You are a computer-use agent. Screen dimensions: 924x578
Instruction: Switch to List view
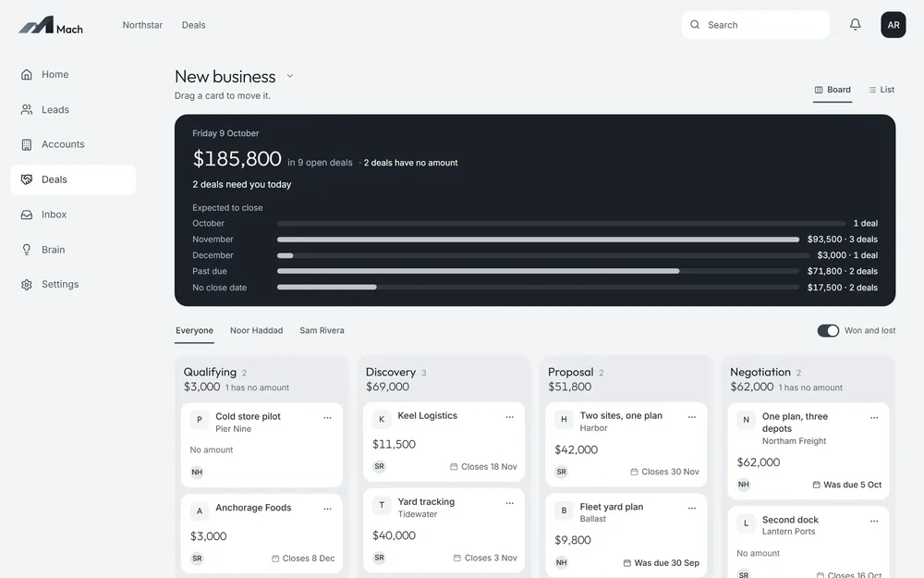(x=881, y=90)
